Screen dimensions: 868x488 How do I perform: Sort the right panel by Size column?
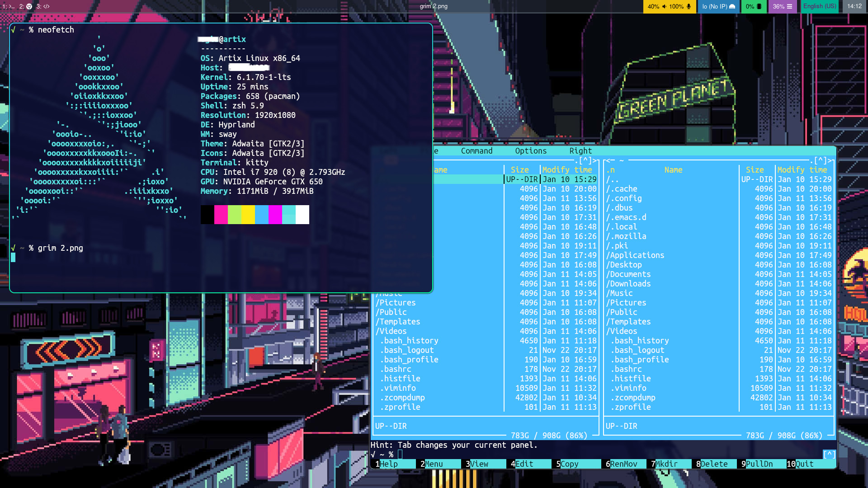pyautogui.click(x=755, y=170)
